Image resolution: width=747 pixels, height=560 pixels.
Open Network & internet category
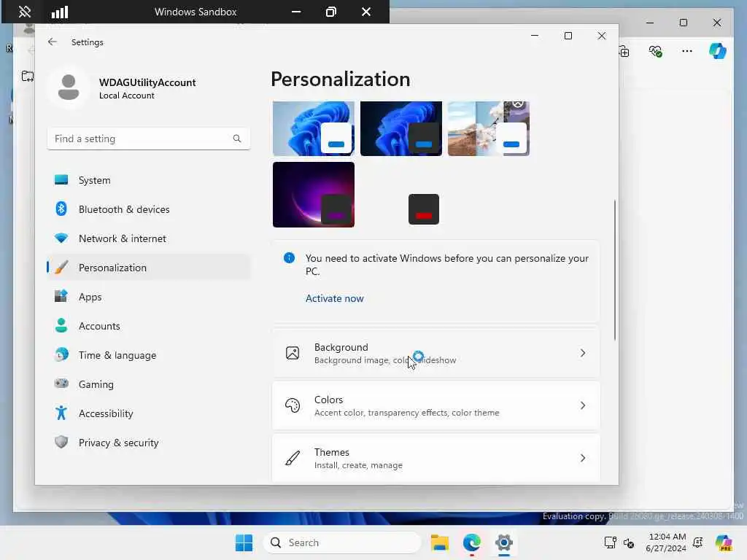point(149,238)
